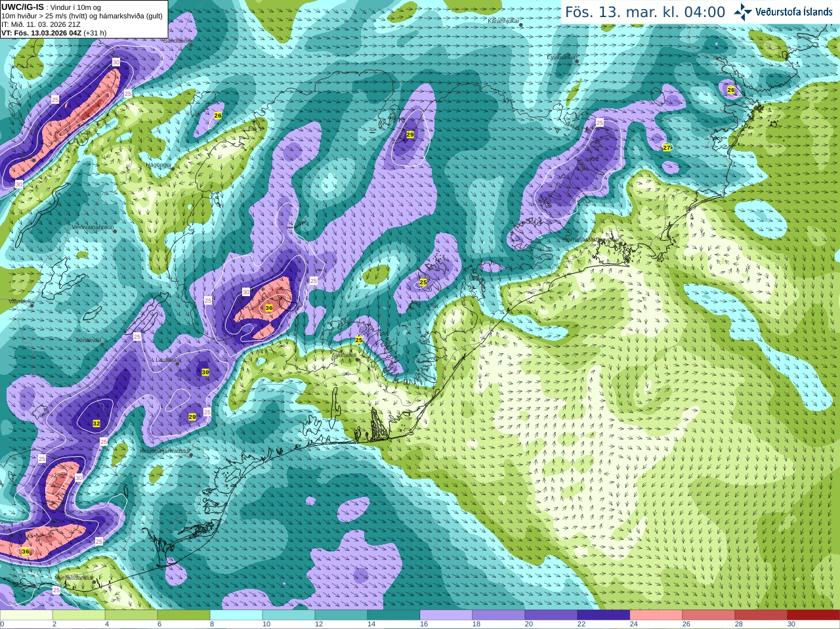Pick the 4–6 m/s legend swatch
840x629 pixels.
[x=131, y=615]
